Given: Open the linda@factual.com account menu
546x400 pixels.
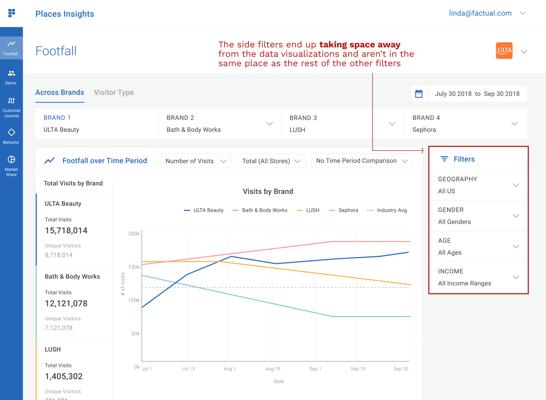Looking at the screenshot, I should [487, 13].
